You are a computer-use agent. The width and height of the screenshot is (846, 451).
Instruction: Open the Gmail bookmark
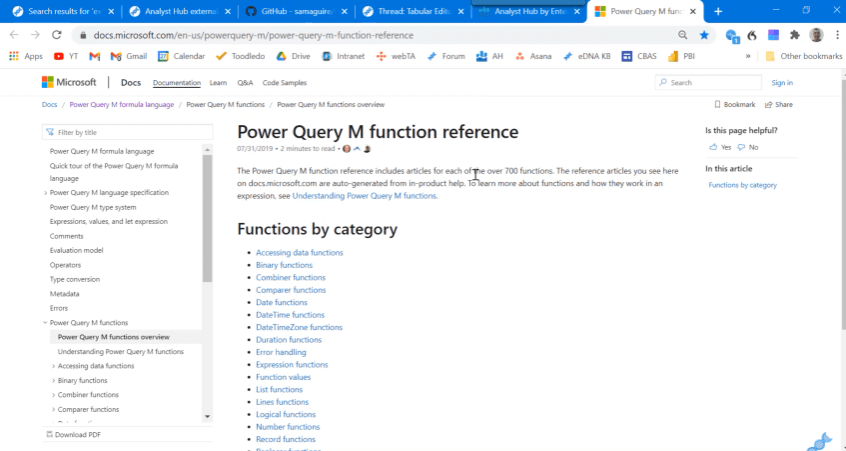pos(128,56)
